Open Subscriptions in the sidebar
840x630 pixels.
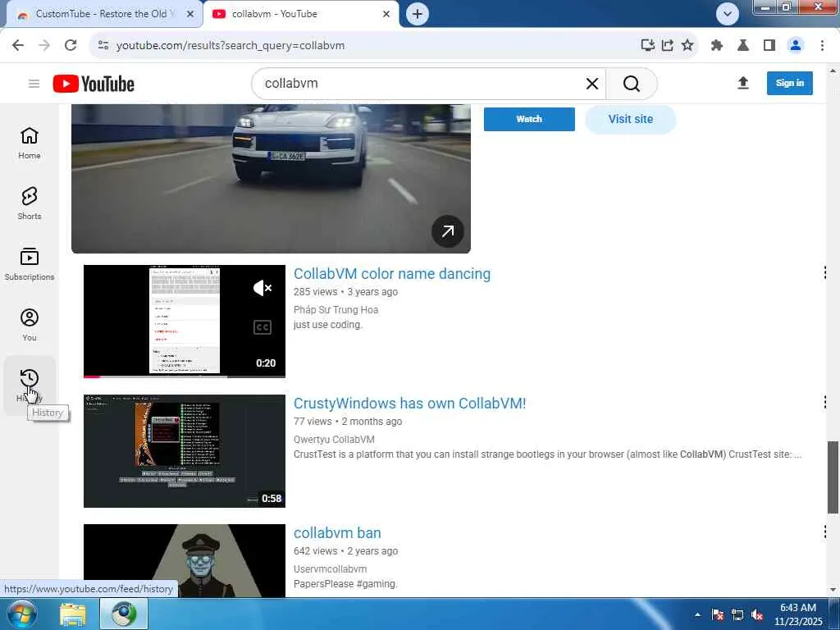pyautogui.click(x=30, y=264)
